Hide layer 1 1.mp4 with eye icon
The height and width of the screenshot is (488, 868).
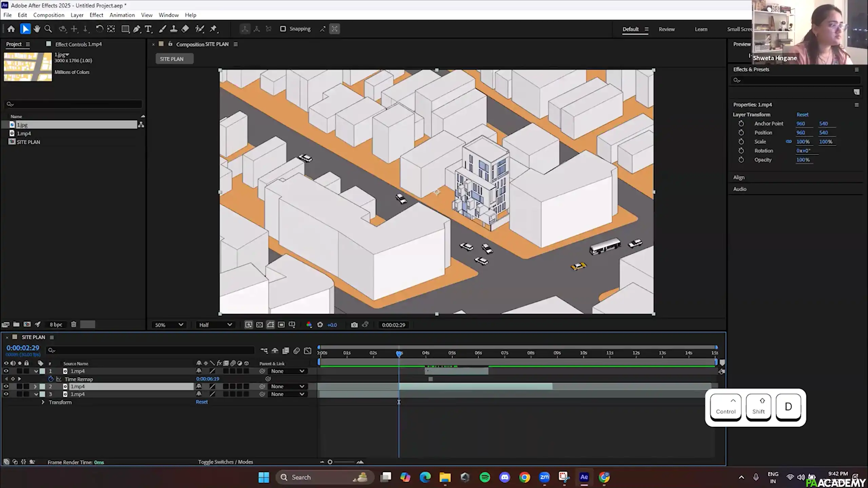coord(6,371)
